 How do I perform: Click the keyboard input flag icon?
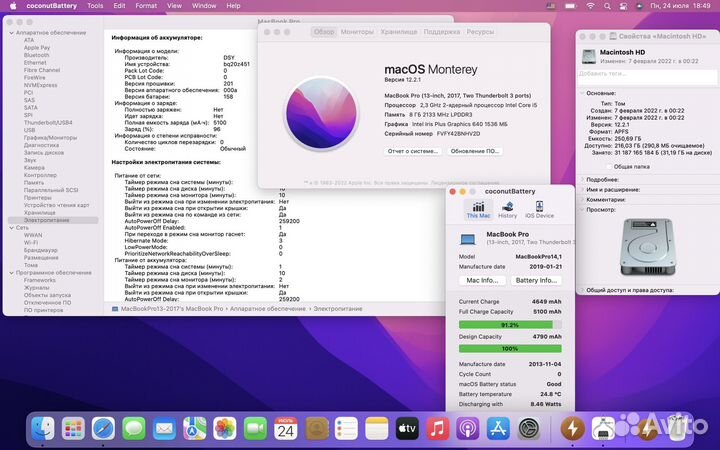[x=551, y=6]
